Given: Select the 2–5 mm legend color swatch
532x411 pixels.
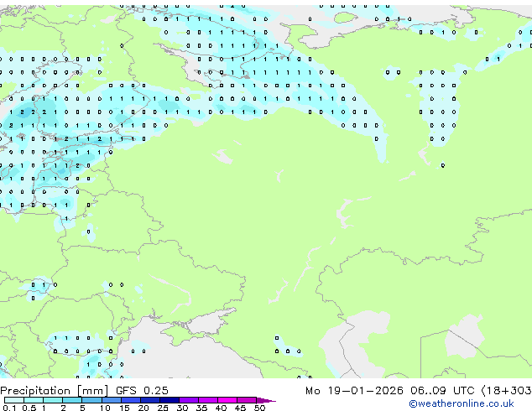Looking at the screenshot, I should pos(72,400).
